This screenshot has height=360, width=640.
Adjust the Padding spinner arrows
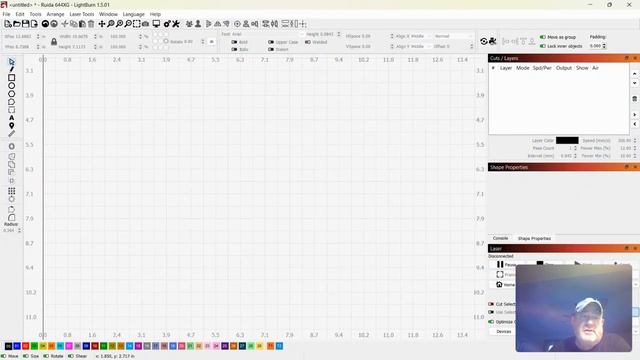point(604,46)
